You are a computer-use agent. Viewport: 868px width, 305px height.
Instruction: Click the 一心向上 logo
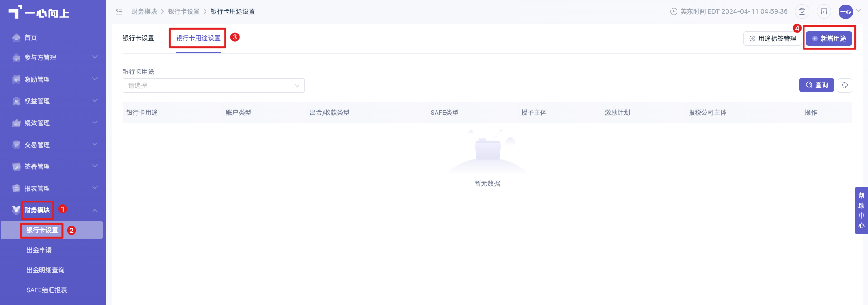click(x=39, y=12)
